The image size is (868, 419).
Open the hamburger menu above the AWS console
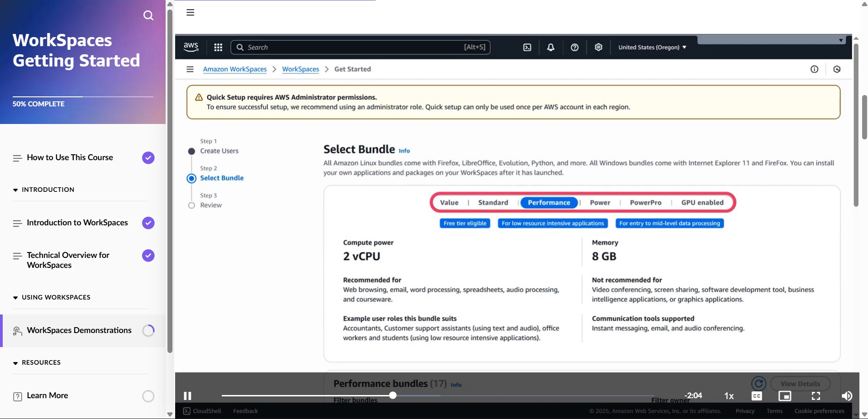(190, 12)
